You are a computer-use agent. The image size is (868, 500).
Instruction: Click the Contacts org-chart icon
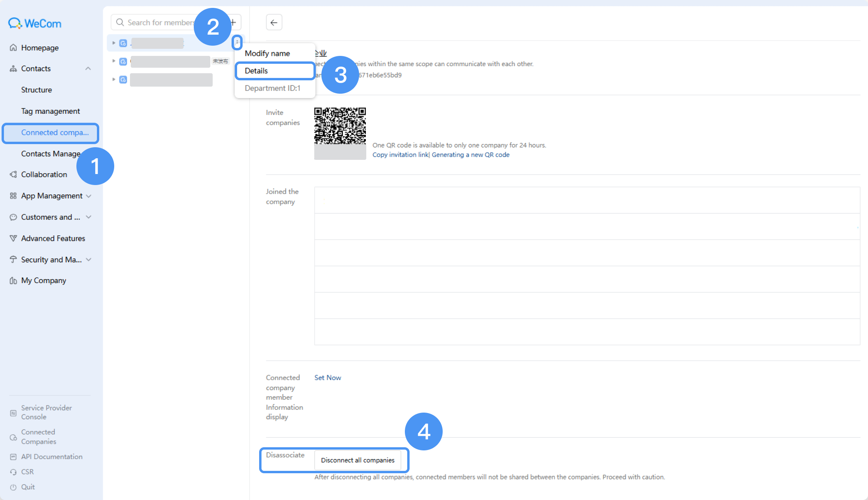click(13, 69)
